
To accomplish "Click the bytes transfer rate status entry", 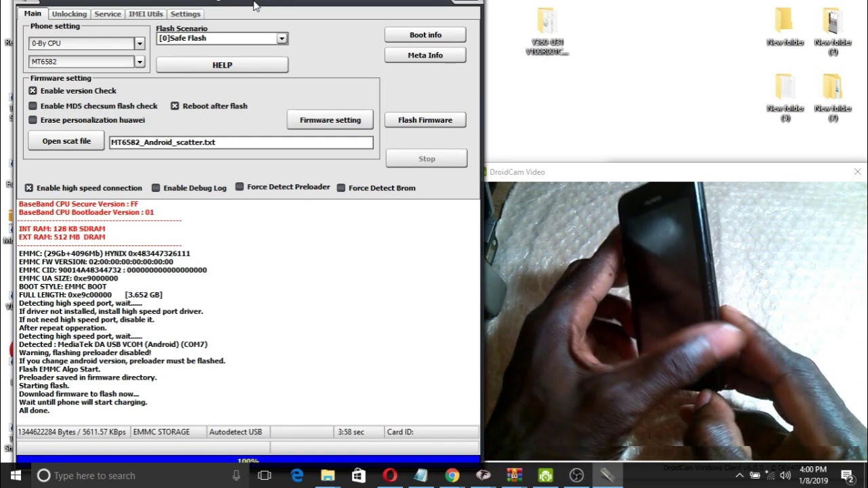I will [x=73, y=432].
